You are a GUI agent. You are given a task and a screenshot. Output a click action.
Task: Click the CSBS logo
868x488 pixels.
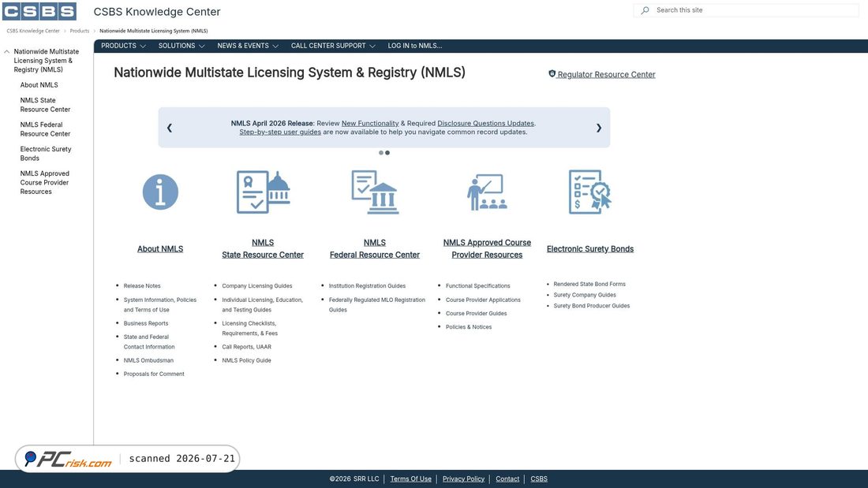[x=39, y=11]
